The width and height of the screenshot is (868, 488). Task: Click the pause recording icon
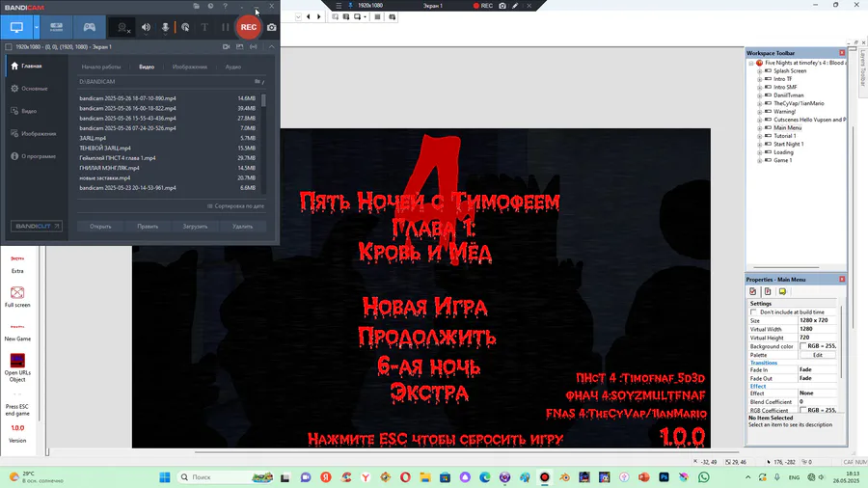[x=225, y=27]
